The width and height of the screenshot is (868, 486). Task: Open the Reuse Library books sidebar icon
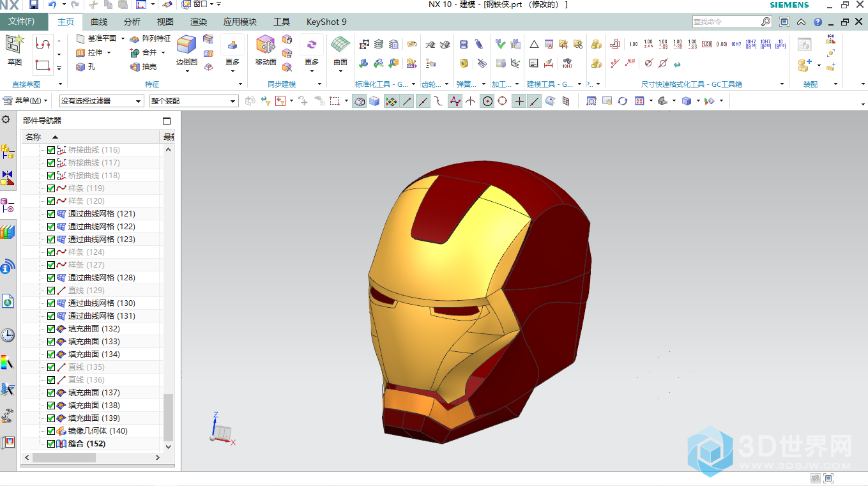8,232
